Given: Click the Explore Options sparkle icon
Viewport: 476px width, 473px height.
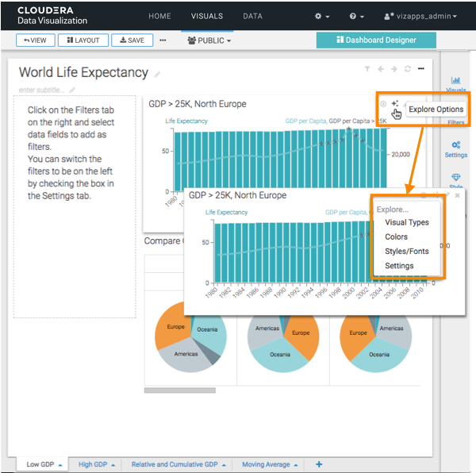Looking at the screenshot, I should click(394, 103).
